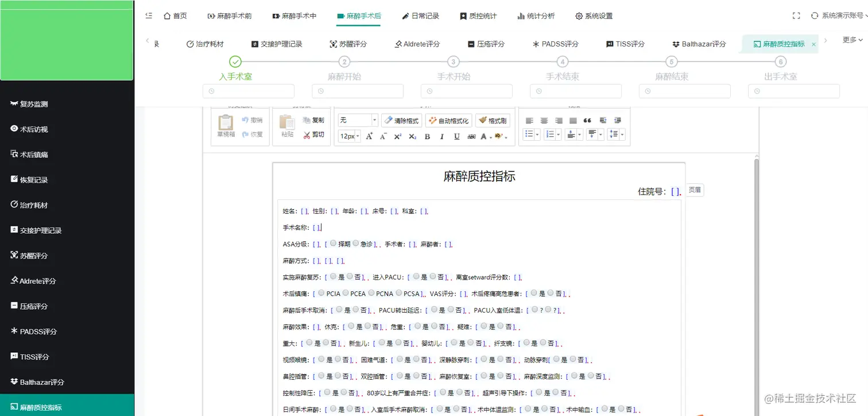Select 择期 radio option for ASA分级

pos(334,244)
